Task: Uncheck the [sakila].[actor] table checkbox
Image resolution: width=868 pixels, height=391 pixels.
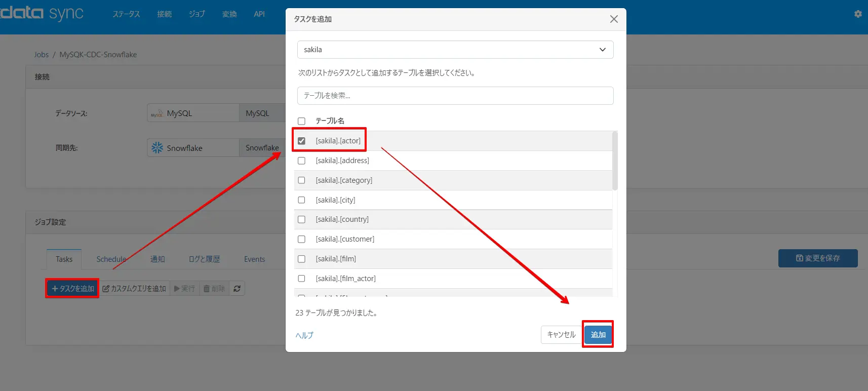Action: pyautogui.click(x=302, y=141)
